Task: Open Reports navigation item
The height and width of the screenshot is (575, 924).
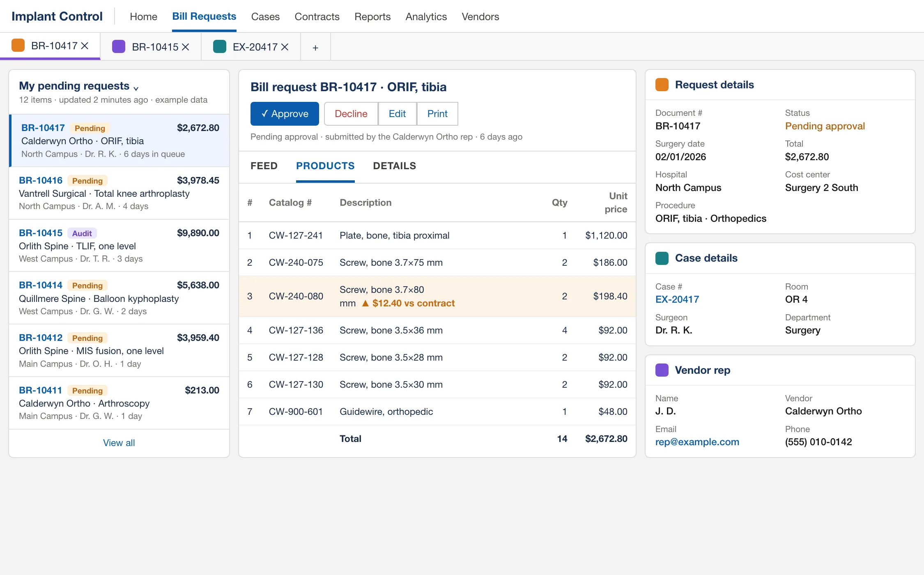Action: pyautogui.click(x=372, y=16)
